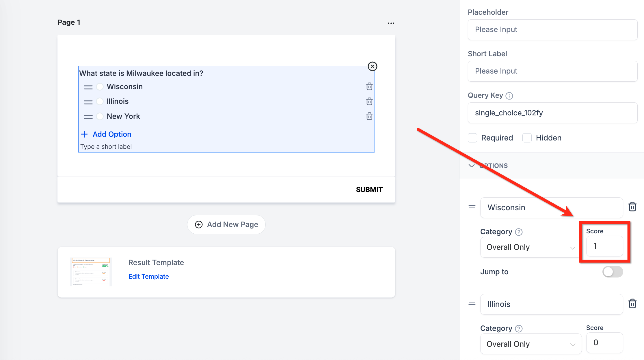
Task: Delete the New York option in form preview
Action: coord(369,116)
